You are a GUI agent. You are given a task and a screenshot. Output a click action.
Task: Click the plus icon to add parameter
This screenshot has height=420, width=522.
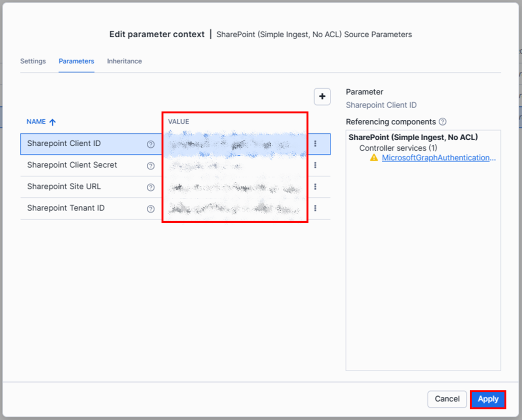tap(322, 96)
